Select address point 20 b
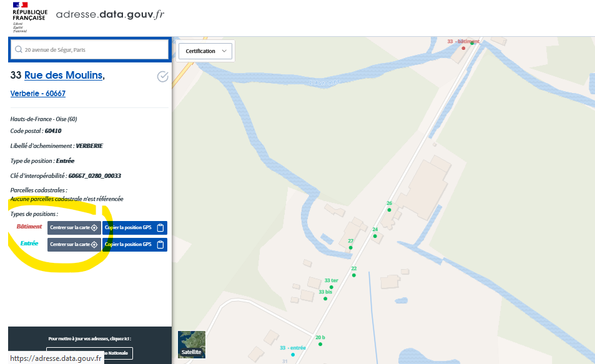The width and height of the screenshot is (595, 364). tap(320, 344)
